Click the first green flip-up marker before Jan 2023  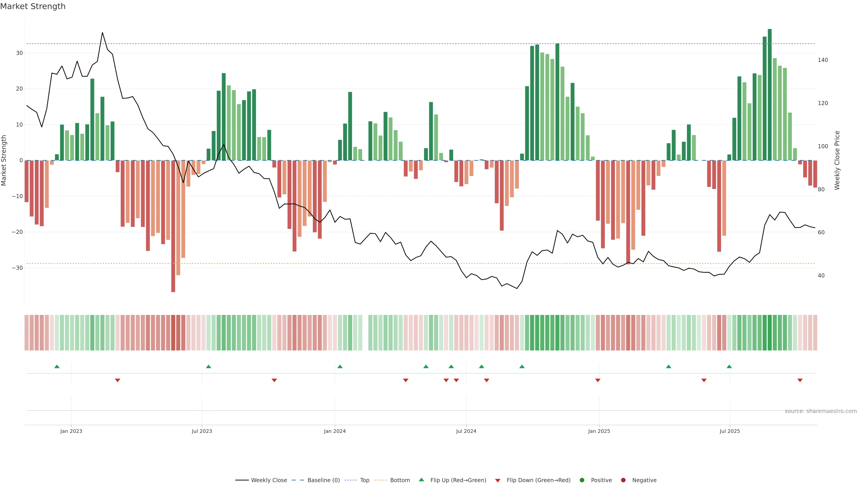click(57, 366)
